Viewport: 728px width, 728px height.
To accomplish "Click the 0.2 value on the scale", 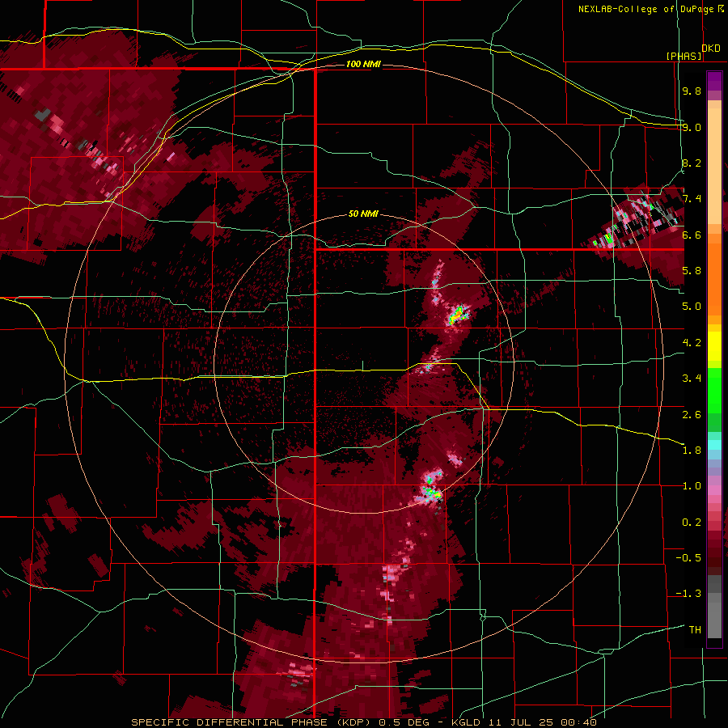I will click(x=692, y=523).
